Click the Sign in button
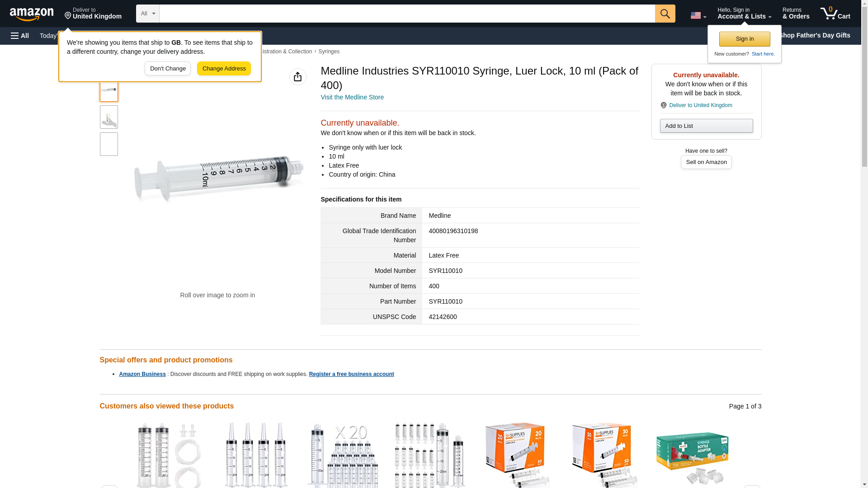 [x=745, y=39]
